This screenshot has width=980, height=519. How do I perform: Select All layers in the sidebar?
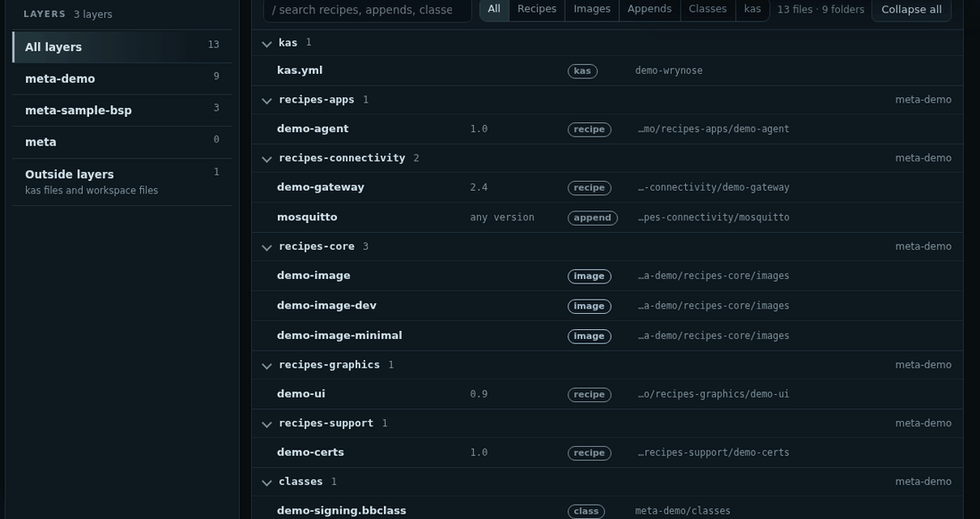[123, 47]
